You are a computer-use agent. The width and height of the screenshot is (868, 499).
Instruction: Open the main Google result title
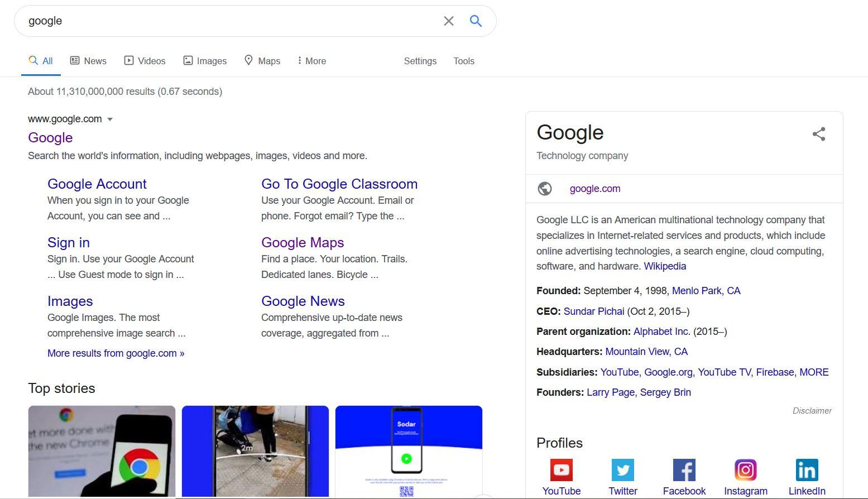50,137
